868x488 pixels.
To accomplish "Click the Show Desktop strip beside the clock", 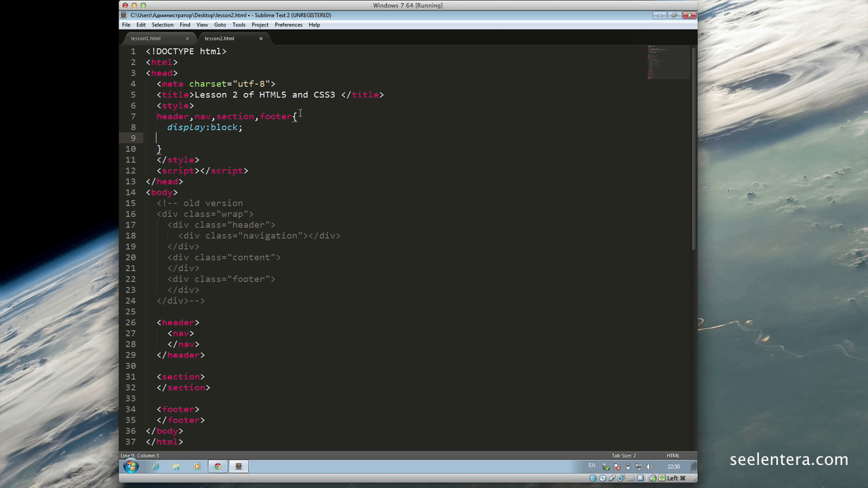I will [694, 466].
